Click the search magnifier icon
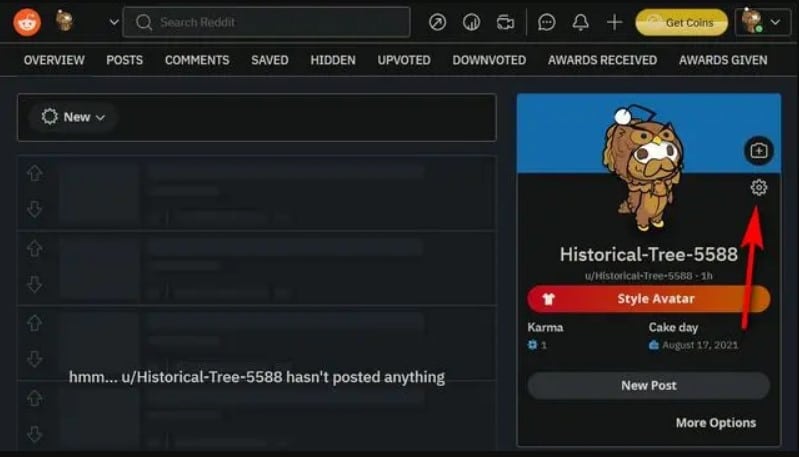The width and height of the screenshot is (799, 457). click(x=144, y=22)
